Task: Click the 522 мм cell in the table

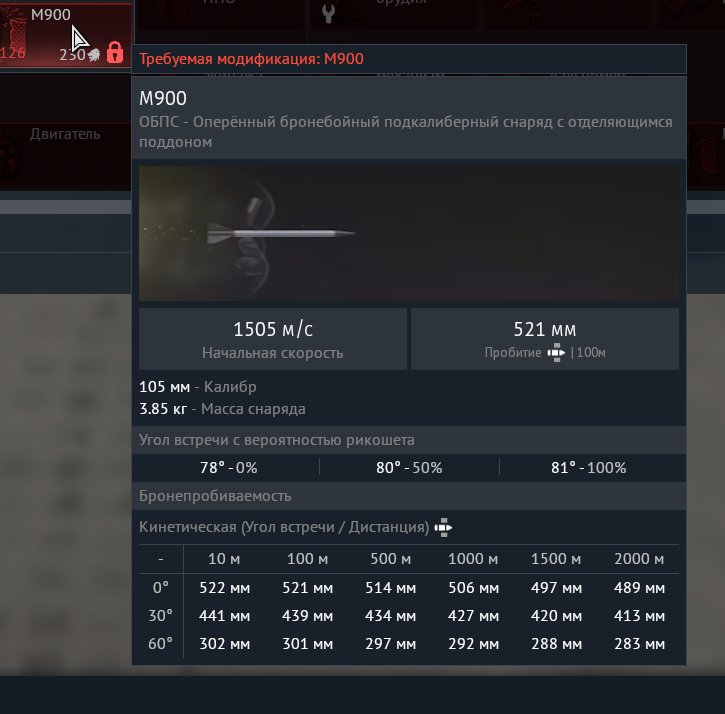Action: pos(224,588)
